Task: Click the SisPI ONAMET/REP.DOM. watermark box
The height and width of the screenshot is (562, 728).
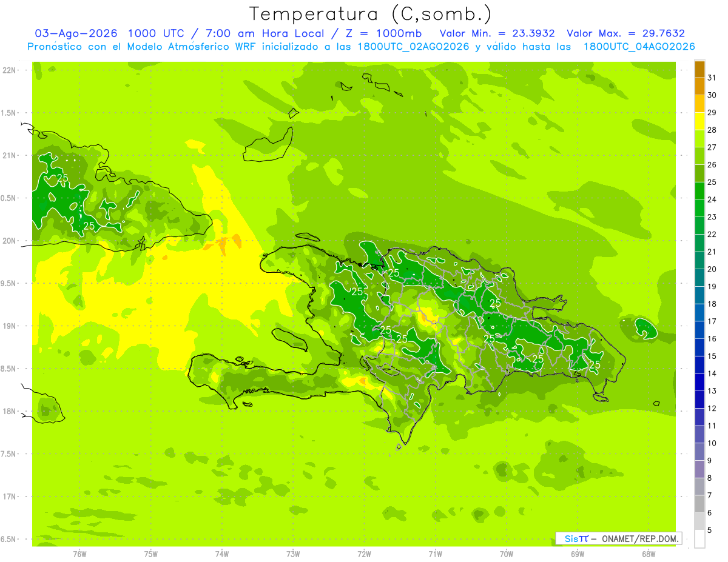Action: click(619, 538)
